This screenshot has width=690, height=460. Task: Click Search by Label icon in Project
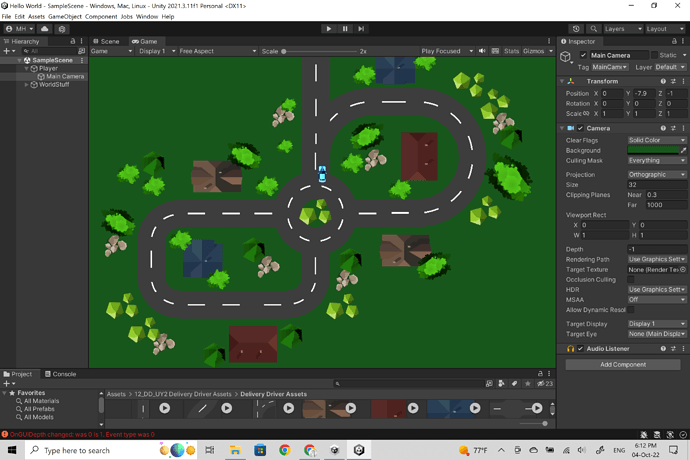click(x=514, y=383)
